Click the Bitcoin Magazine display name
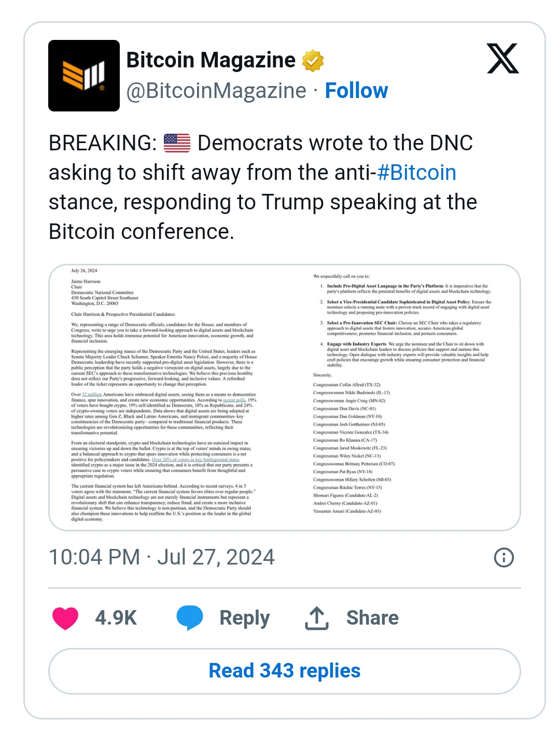The height and width of the screenshot is (734, 560). point(211,60)
